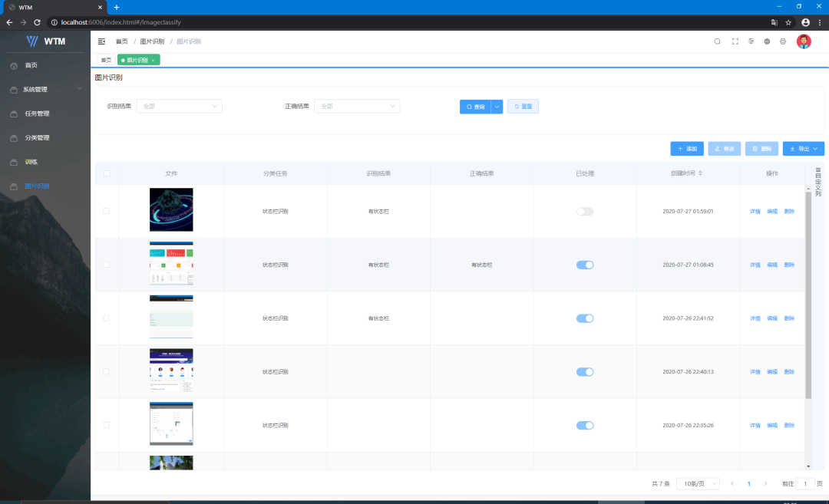
Task: Disable 已处理 switch for 2020-07-26 22:40:13 row
Action: (585, 372)
